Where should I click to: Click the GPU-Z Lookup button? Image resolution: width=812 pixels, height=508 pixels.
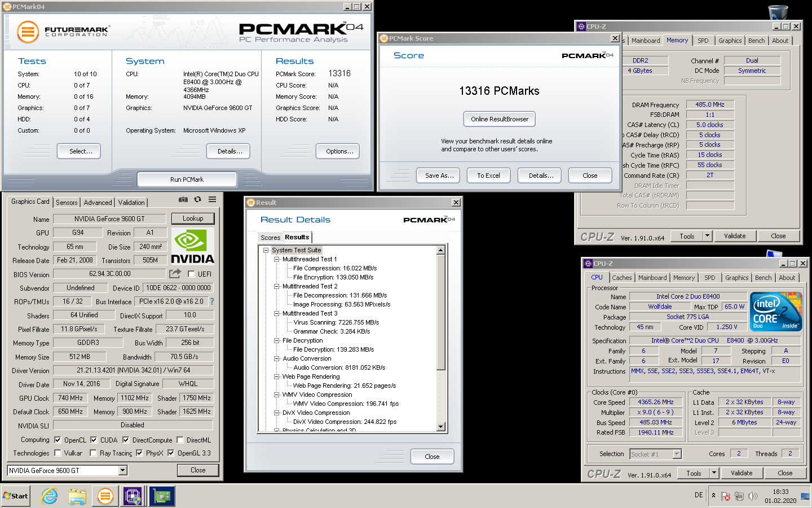[193, 218]
